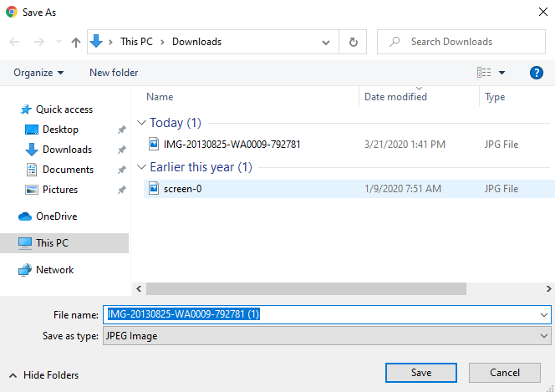
Task: Click the chevron after This PC breadcrumb
Action: point(162,42)
